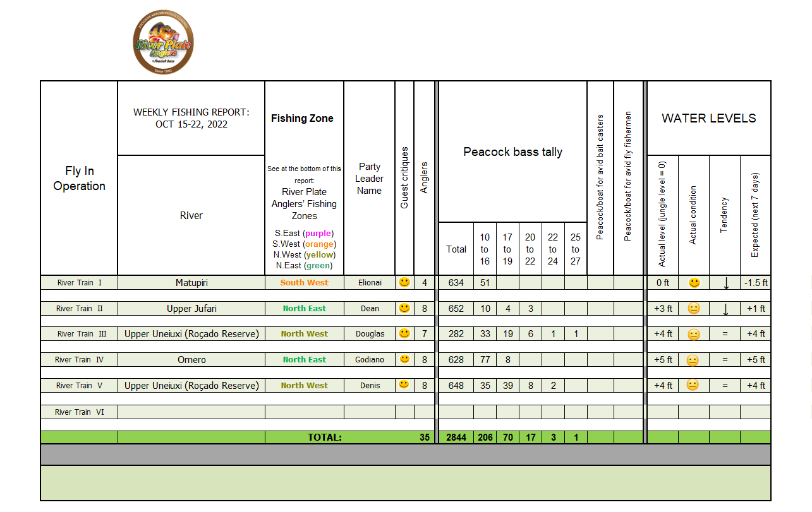The image size is (812, 512).
Task: Click the total peacock bass value 2844
Action: 456,437
